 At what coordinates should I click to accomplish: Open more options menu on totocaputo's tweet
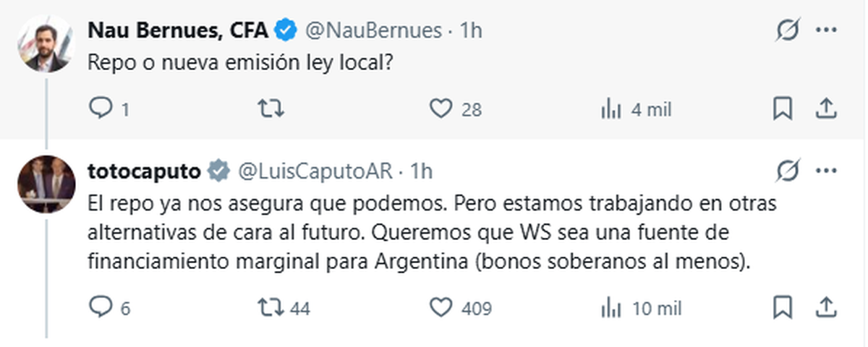826,171
